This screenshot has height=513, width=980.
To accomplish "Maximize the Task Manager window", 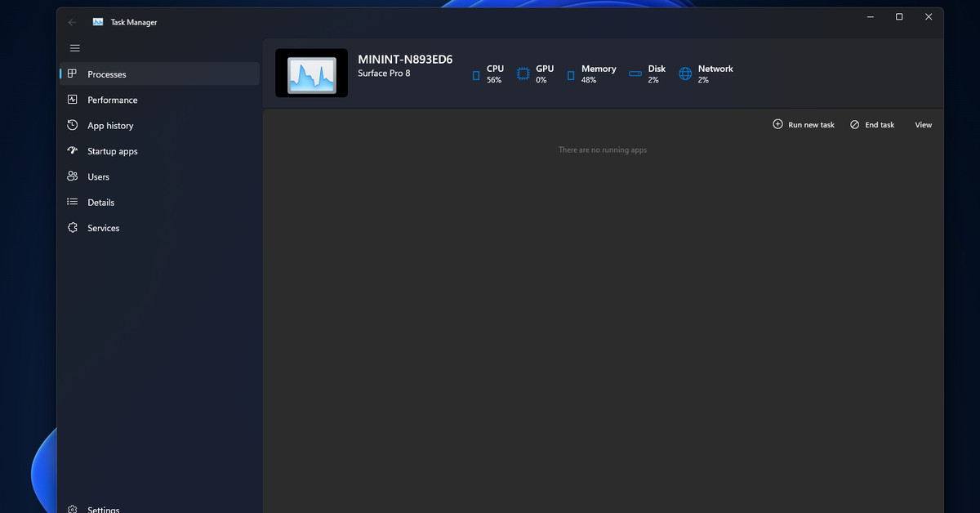I will tap(899, 17).
